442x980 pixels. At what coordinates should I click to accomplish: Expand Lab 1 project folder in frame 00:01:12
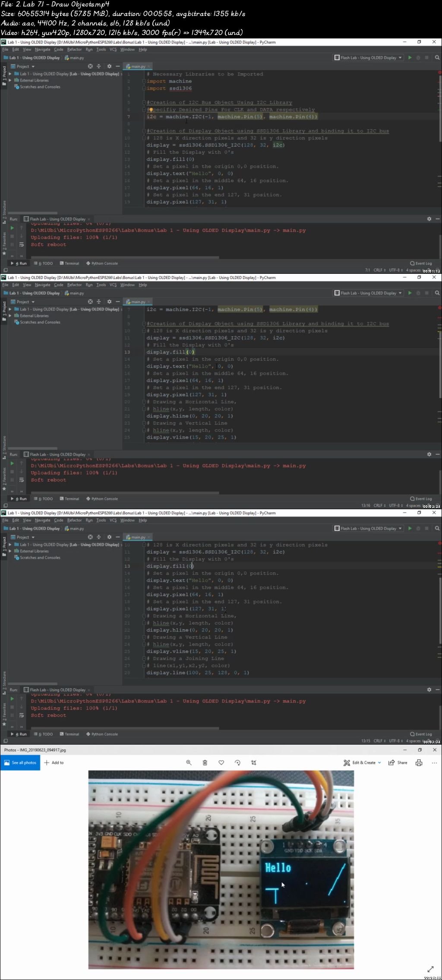(10, 74)
